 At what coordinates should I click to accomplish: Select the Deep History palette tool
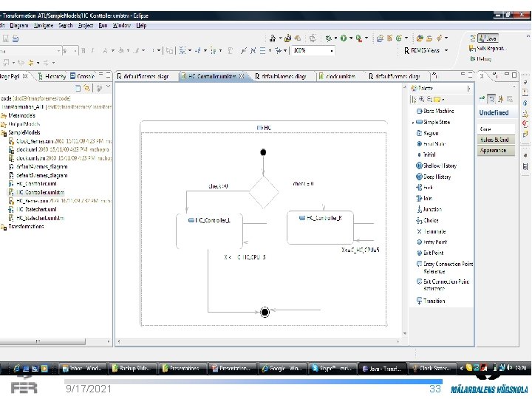433,177
